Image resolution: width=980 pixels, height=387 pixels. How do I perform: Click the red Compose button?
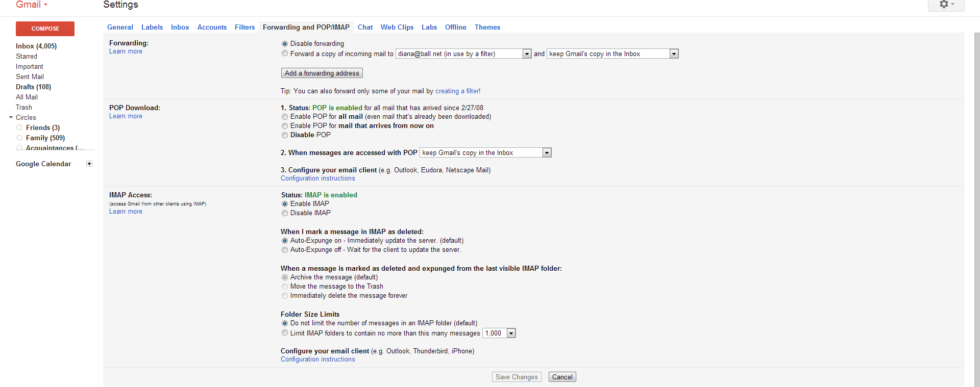click(45, 29)
